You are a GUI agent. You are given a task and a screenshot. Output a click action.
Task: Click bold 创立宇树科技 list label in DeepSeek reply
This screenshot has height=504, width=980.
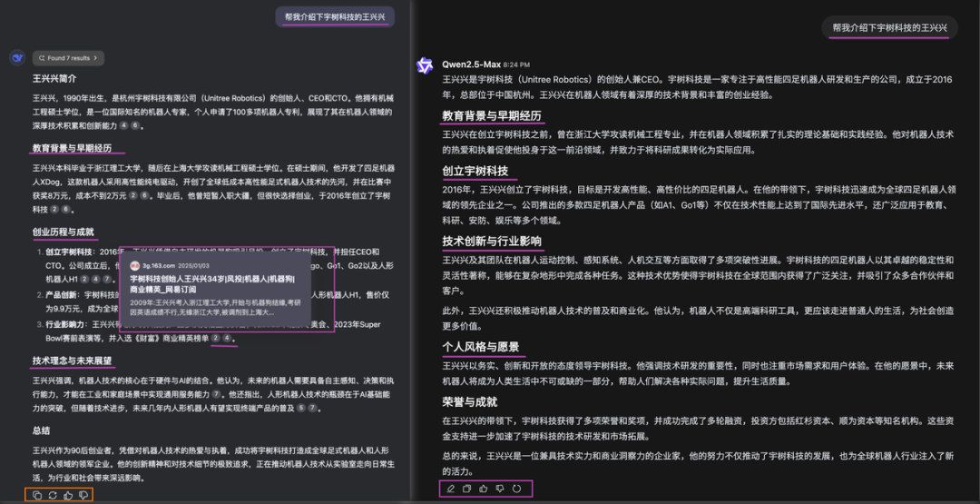[69, 252]
